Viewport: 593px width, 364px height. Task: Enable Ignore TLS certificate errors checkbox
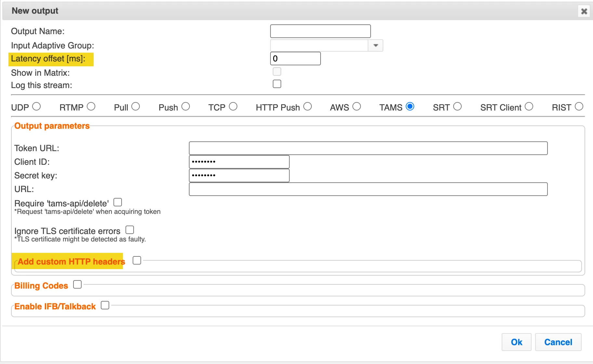point(130,230)
